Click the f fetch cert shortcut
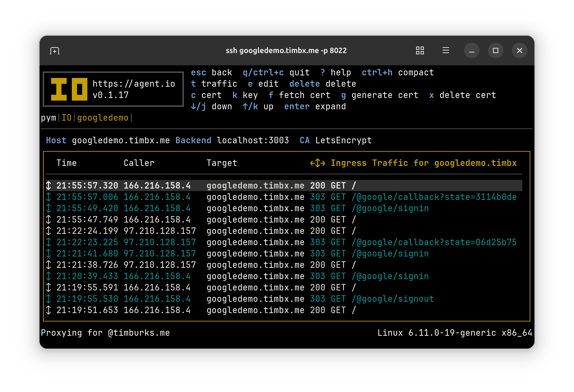Image resolution: width=574 pixels, height=392 pixels. point(299,95)
